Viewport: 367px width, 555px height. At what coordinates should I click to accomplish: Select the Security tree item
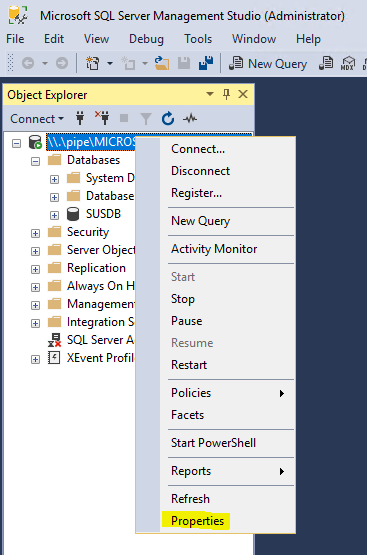coord(88,232)
